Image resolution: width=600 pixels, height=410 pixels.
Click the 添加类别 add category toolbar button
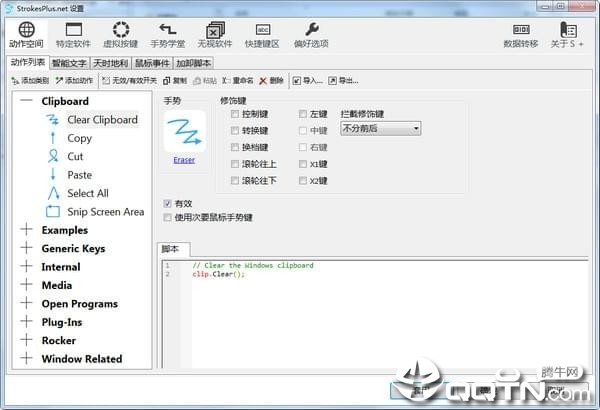click(30, 80)
